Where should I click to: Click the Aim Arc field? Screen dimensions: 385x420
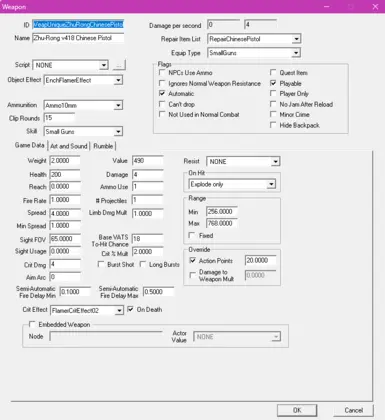pos(65,277)
